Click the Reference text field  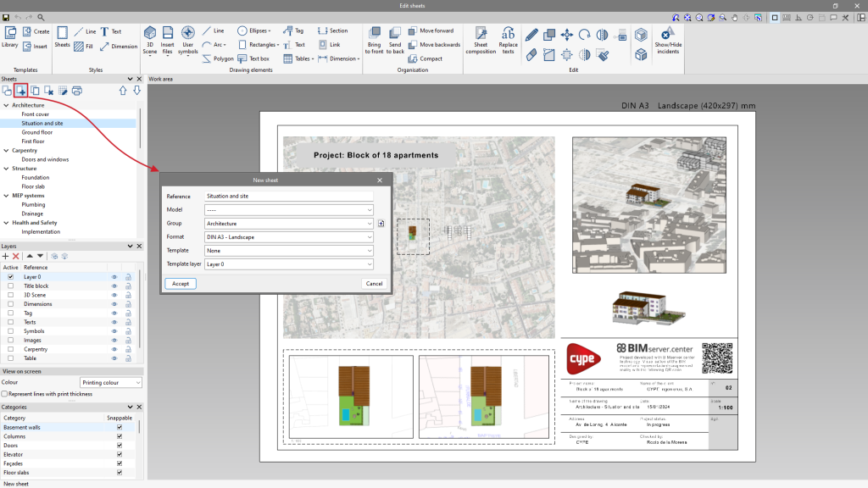[288, 197]
